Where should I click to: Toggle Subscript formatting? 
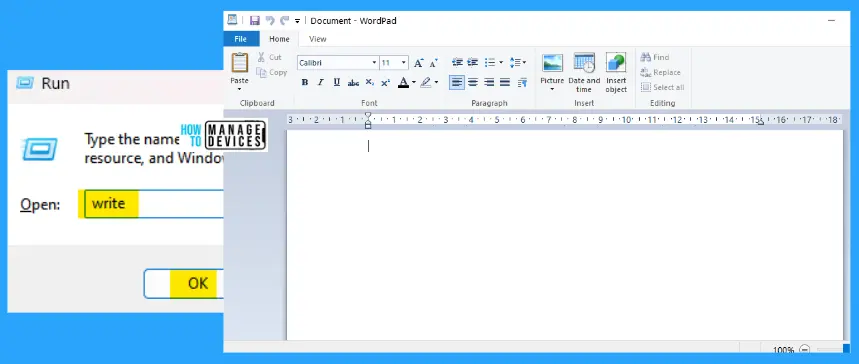370,83
